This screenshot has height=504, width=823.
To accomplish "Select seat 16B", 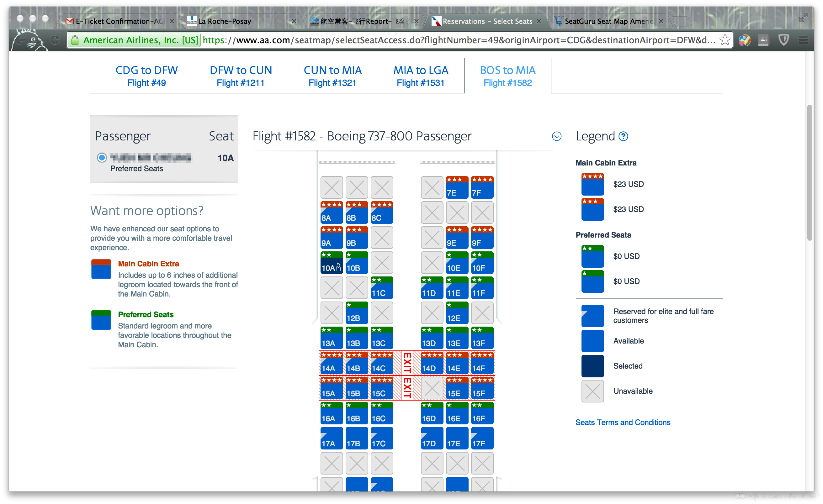I will click(x=356, y=413).
